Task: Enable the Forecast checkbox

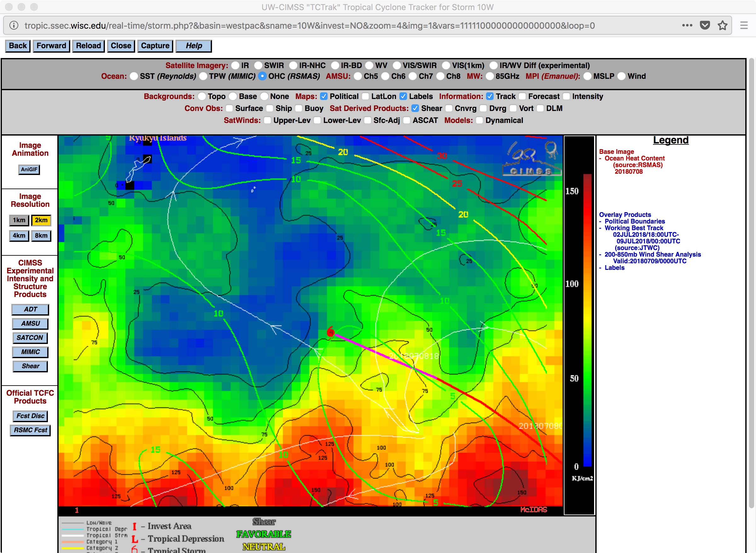Action: pos(522,96)
